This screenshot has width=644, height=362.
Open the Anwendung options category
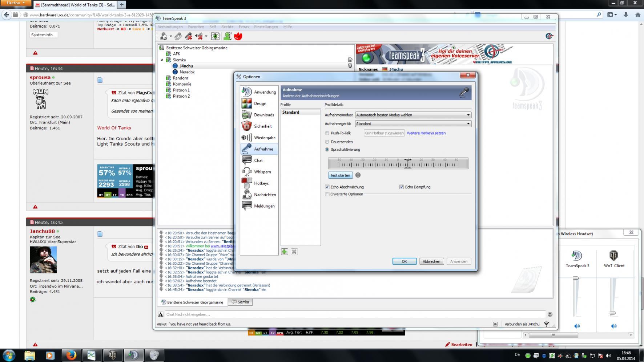[x=259, y=92]
